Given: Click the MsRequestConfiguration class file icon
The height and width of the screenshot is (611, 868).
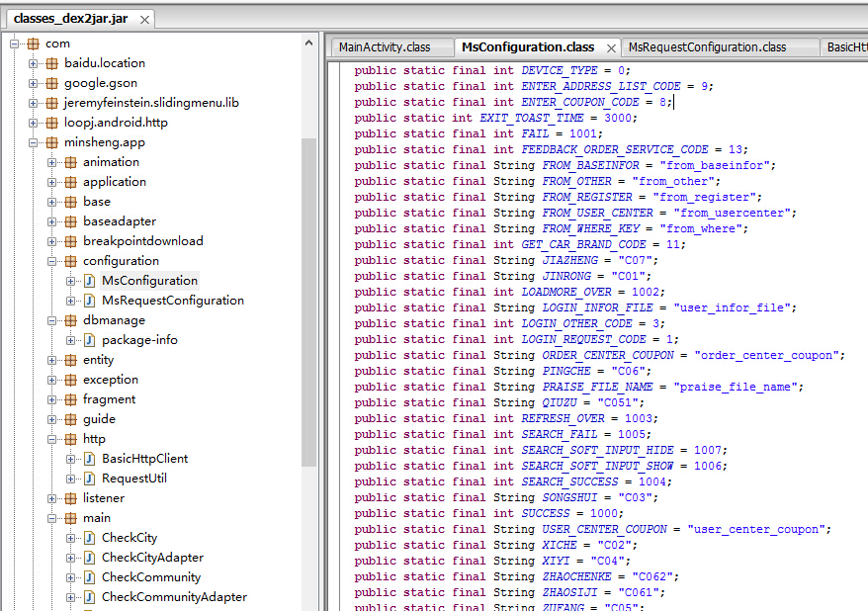Looking at the screenshot, I should (x=90, y=302).
